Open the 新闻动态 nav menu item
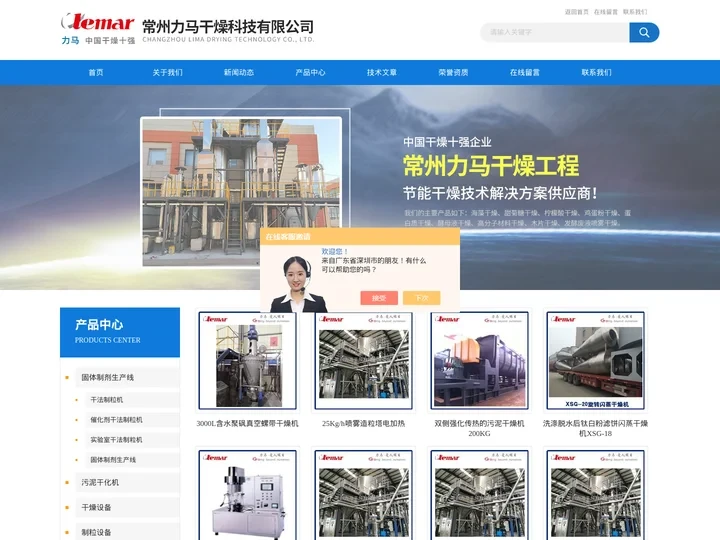This screenshot has height=540, width=720. click(x=239, y=72)
